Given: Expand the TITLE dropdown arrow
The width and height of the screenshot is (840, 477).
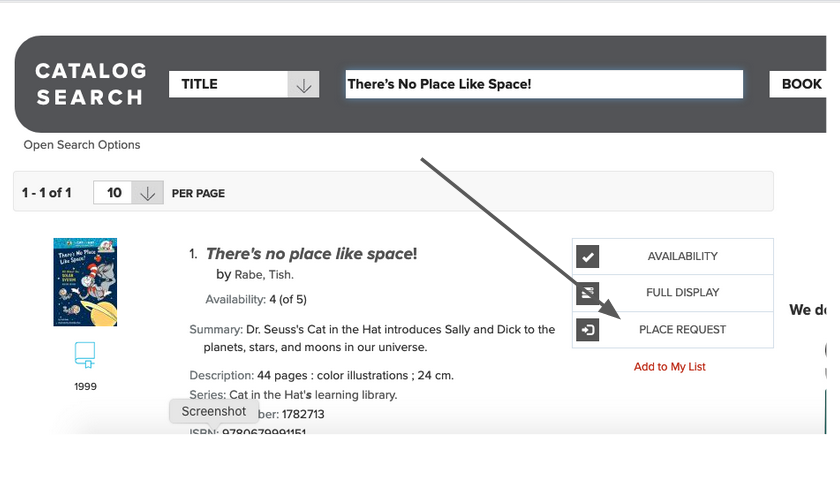Looking at the screenshot, I should tap(303, 84).
